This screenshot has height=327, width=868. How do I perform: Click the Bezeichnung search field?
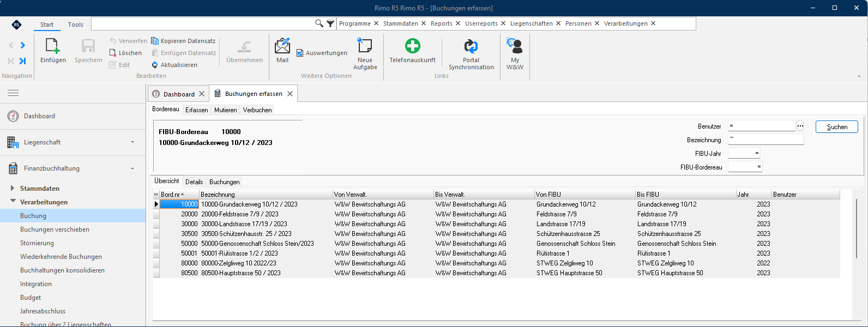[765, 140]
